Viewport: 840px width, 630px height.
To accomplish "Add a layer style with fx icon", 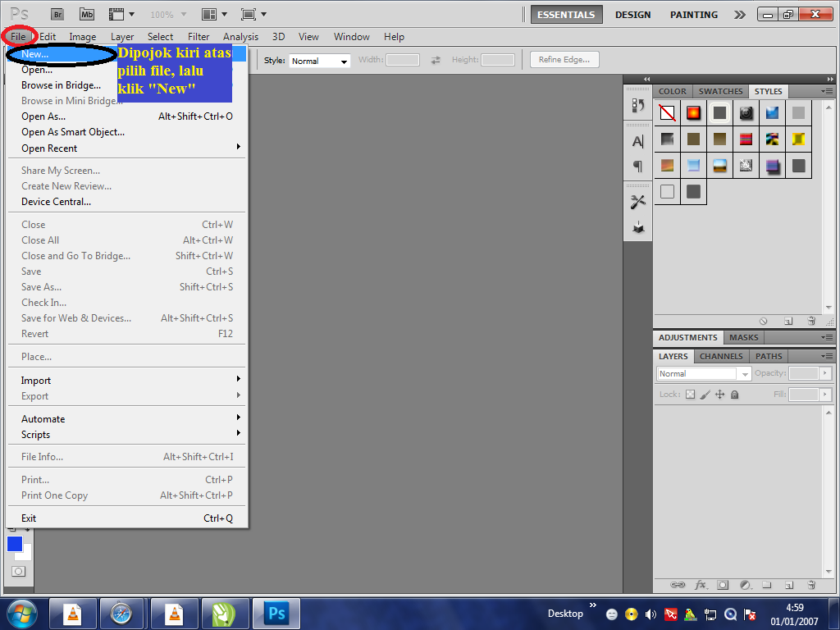I will click(701, 584).
